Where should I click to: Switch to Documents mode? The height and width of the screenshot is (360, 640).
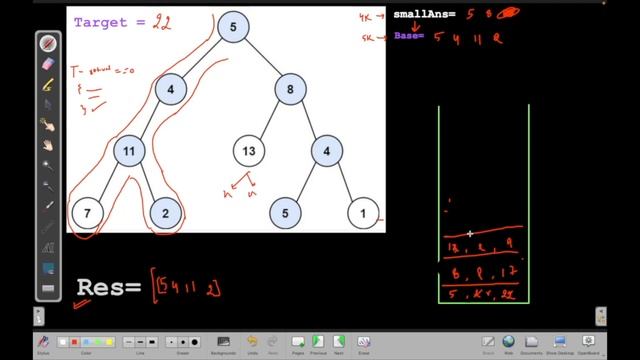click(531, 344)
